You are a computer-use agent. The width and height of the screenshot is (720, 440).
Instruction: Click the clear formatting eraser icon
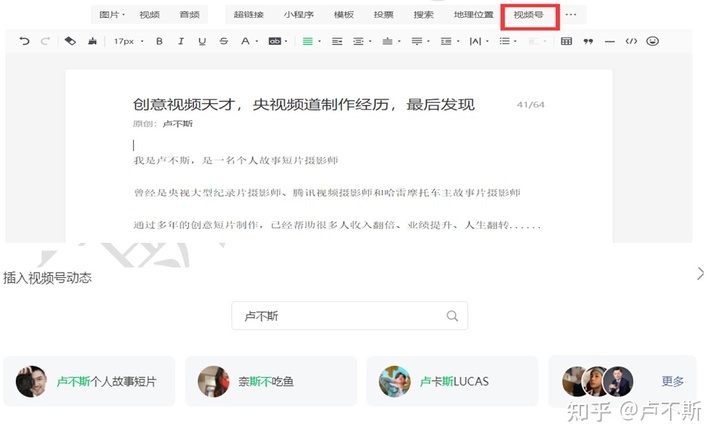(x=70, y=41)
